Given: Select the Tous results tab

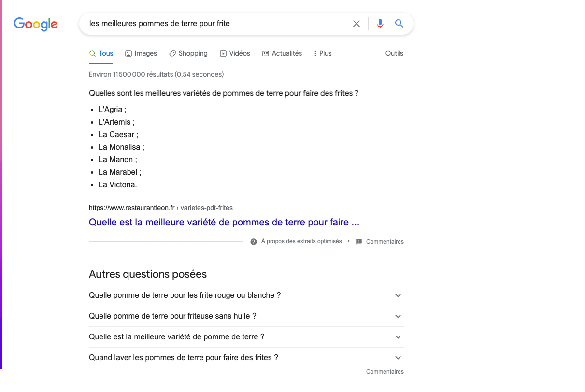Looking at the screenshot, I should pos(101,54).
